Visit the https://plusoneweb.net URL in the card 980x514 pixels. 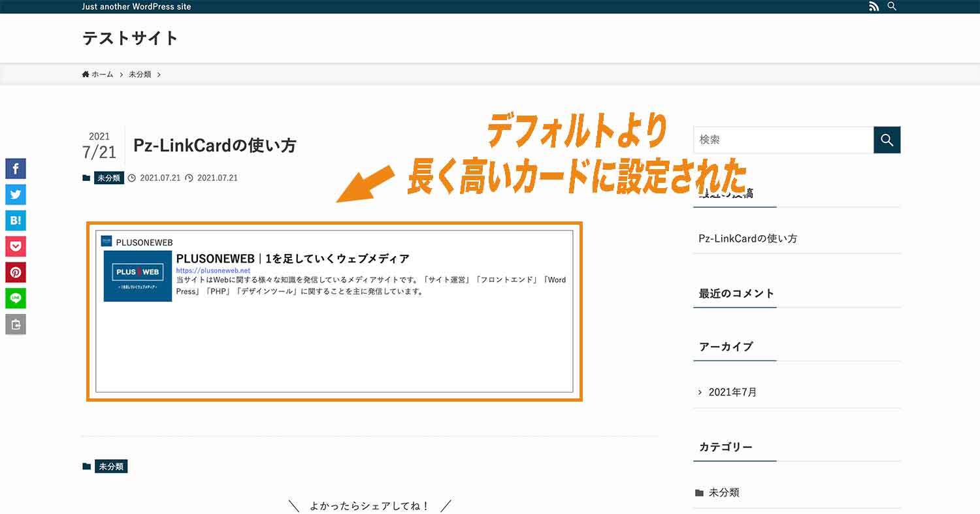pos(212,270)
